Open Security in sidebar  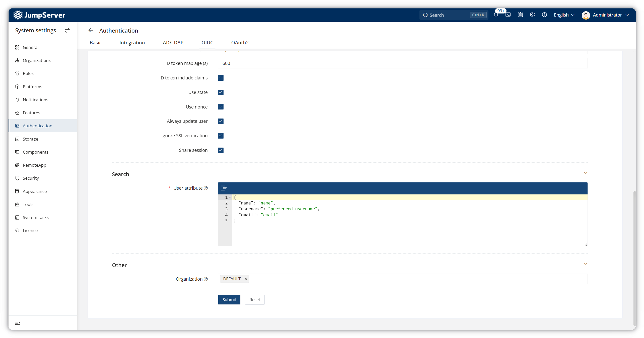pos(43,178)
